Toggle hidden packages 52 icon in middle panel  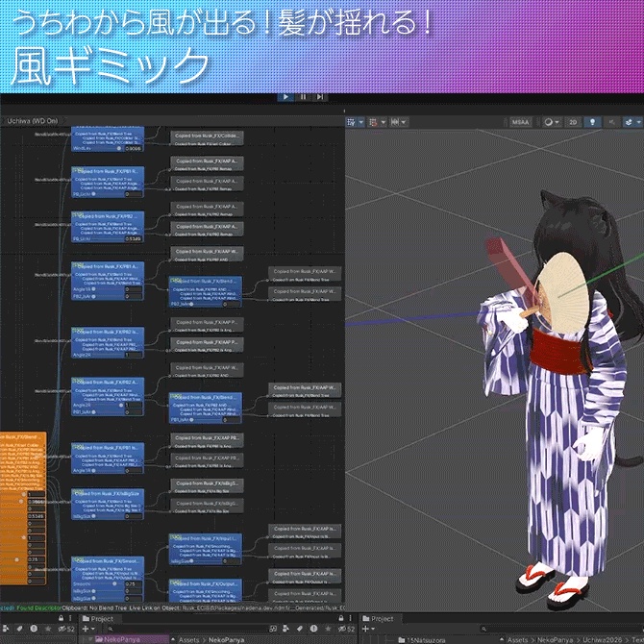point(346,629)
